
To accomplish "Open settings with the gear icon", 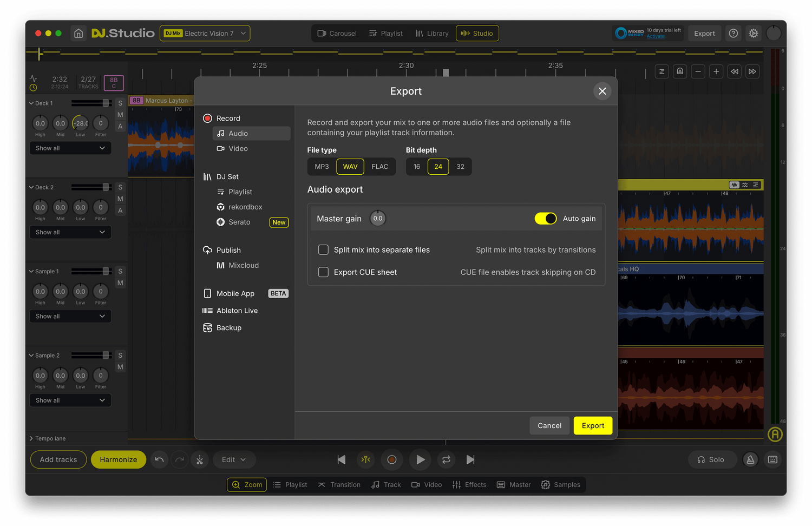I will [x=753, y=34].
